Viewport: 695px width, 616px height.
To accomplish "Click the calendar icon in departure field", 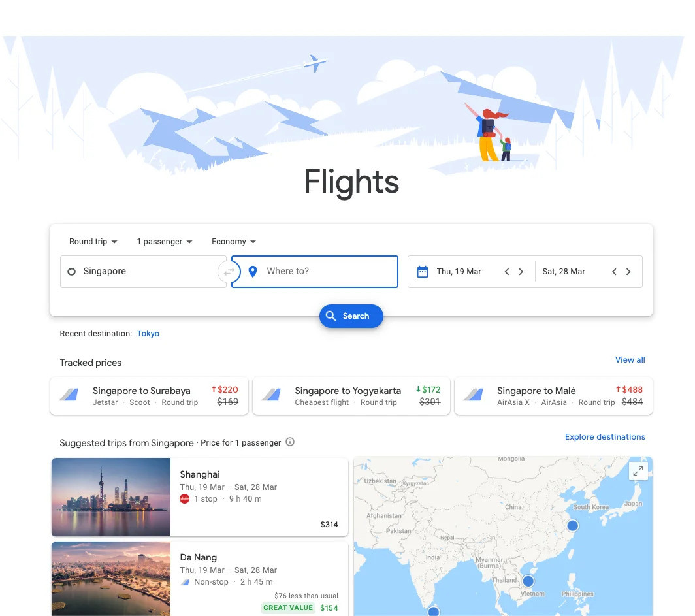I will [423, 272].
